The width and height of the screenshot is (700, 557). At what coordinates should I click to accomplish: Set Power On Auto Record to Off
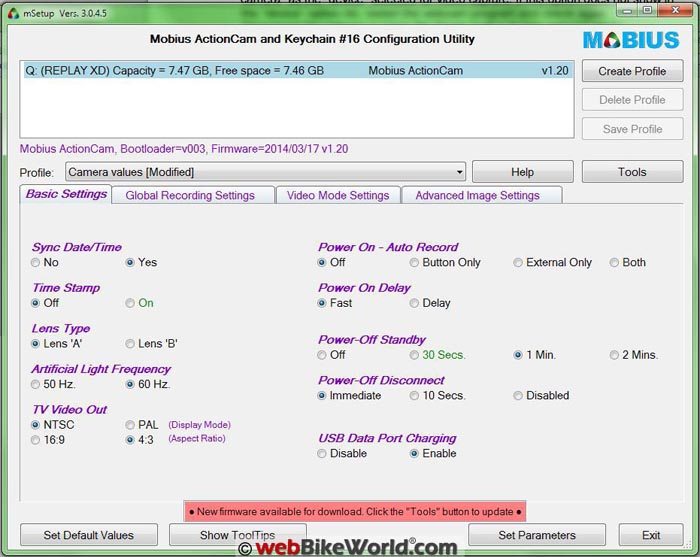(x=321, y=262)
